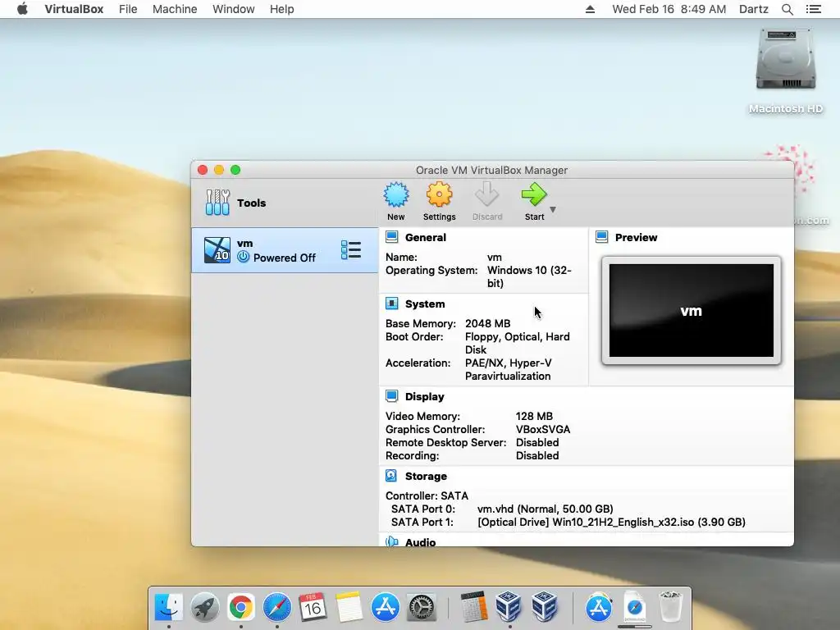
Task: Select the Windows 10 icon of the vm entry
Action: click(x=217, y=250)
